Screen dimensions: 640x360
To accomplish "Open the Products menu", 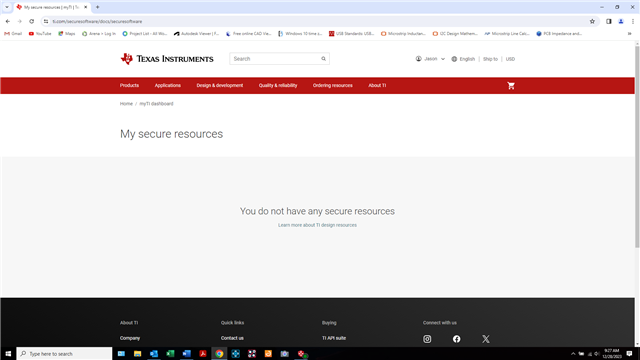I will coord(129,85).
